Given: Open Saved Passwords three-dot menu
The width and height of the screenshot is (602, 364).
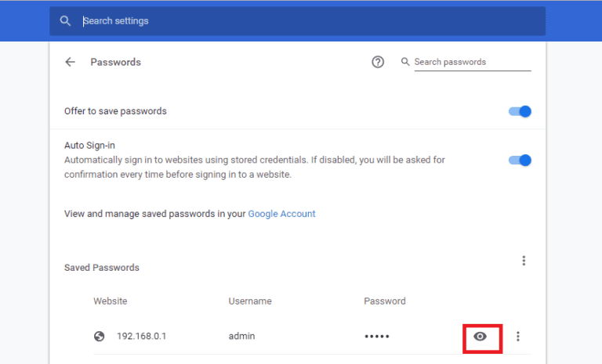Looking at the screenshot, I should 524,261.
